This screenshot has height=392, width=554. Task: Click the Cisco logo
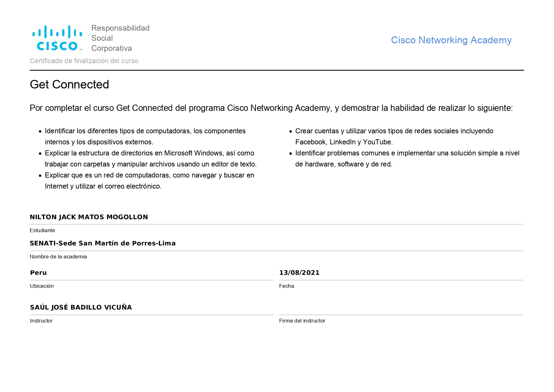tap(57, 38)
